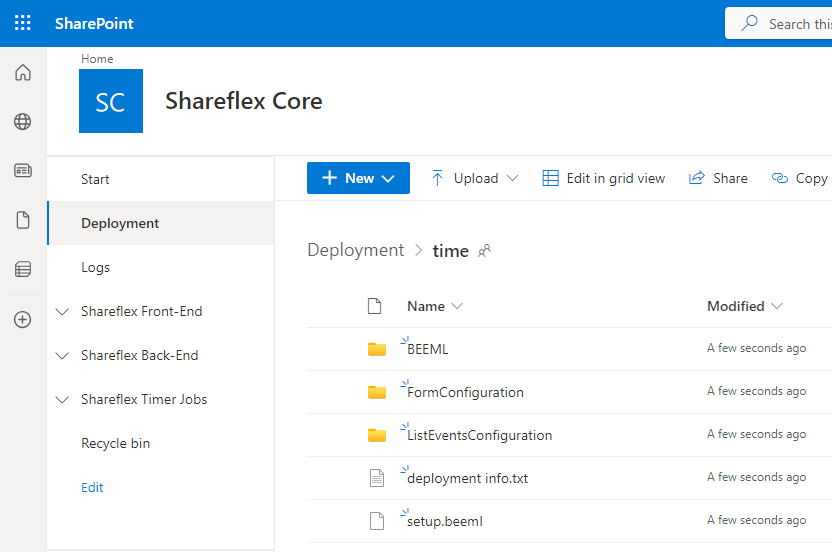Open the Recycle bin link
The height and width of the screenshot is (552, 832).
pos(115,443)
